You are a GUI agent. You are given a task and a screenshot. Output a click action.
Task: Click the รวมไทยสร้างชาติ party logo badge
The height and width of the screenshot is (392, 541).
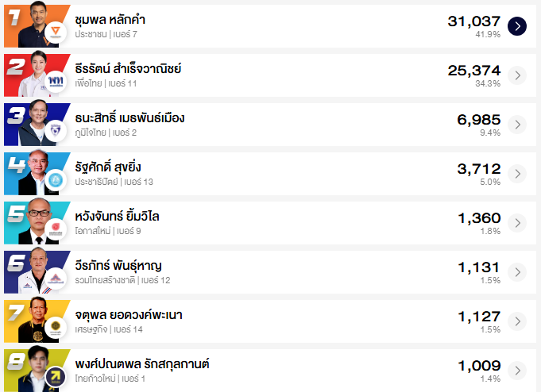point(56,279)
